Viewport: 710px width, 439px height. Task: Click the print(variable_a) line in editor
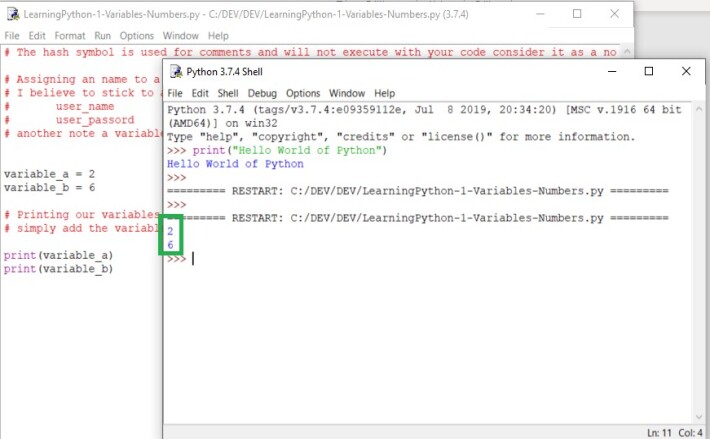click(x=58, y=255)
